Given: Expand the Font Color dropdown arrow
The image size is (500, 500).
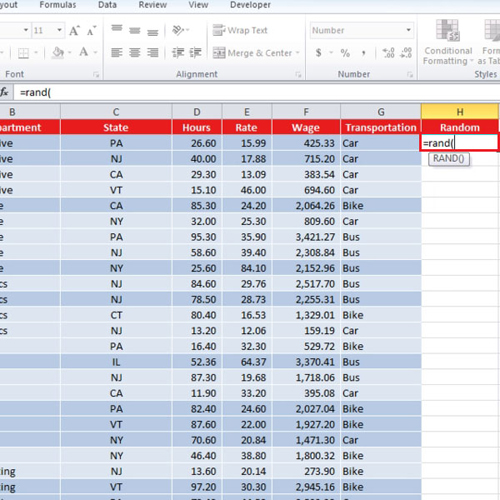Looking at the screenshot, I should [x=95, y=53].
